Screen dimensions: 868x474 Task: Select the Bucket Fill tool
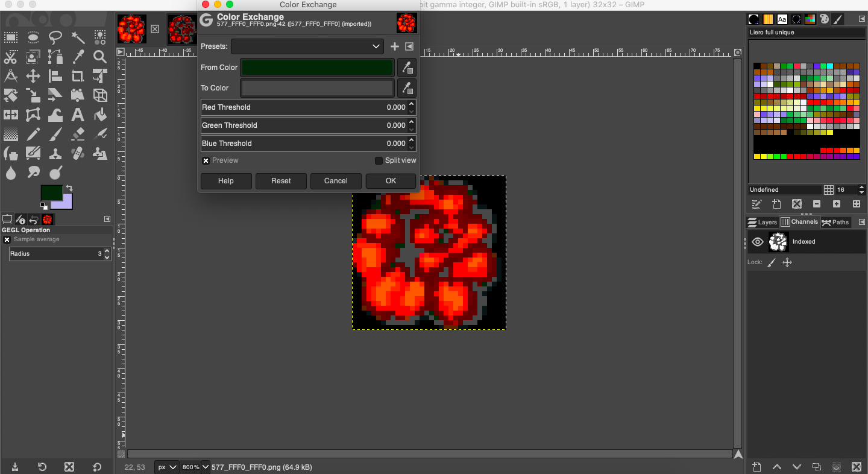tap(100, 115)
